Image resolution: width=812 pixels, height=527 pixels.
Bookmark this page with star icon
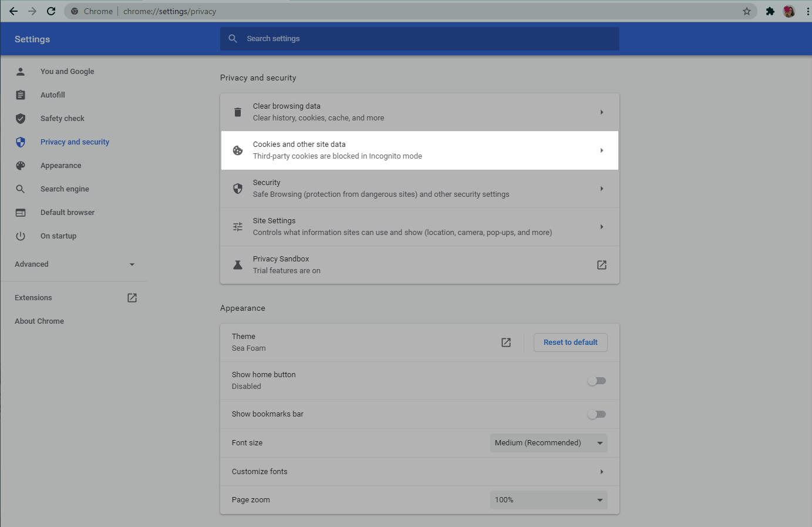click(747, 11)
